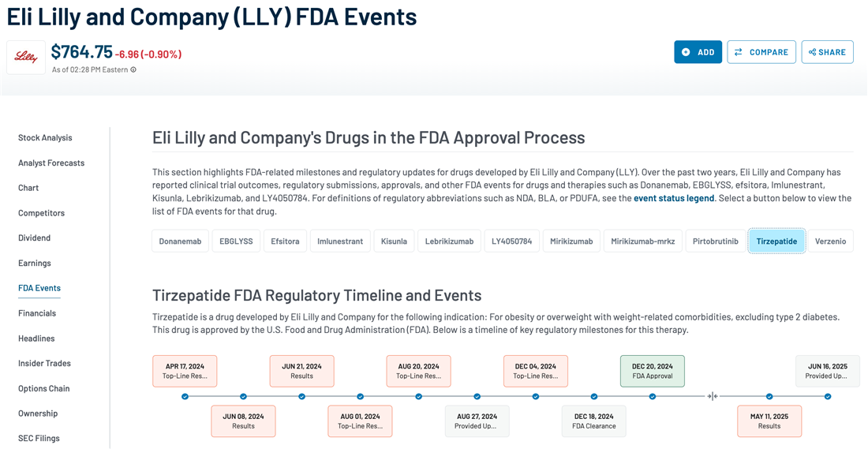Click checkmark dot under DEC 20, 2024
Viewport: 868px width, 449px height.
[653, 396]
